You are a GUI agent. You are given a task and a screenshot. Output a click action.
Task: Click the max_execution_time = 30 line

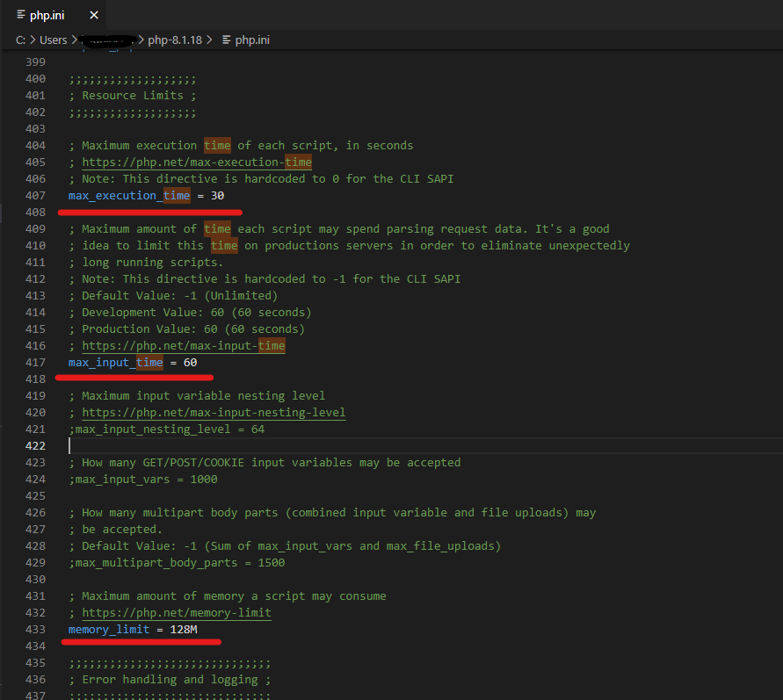pos(146,196)
